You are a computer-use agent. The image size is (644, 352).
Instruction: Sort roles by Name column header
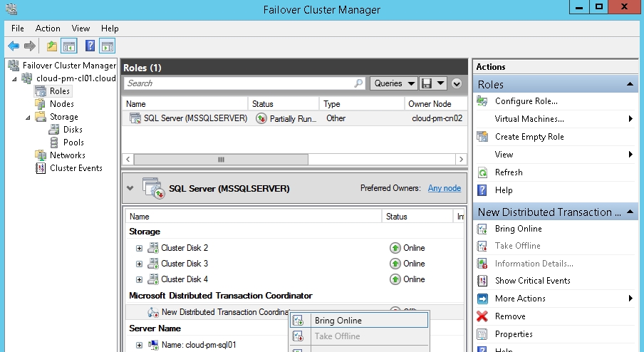(x=185, y=104)
